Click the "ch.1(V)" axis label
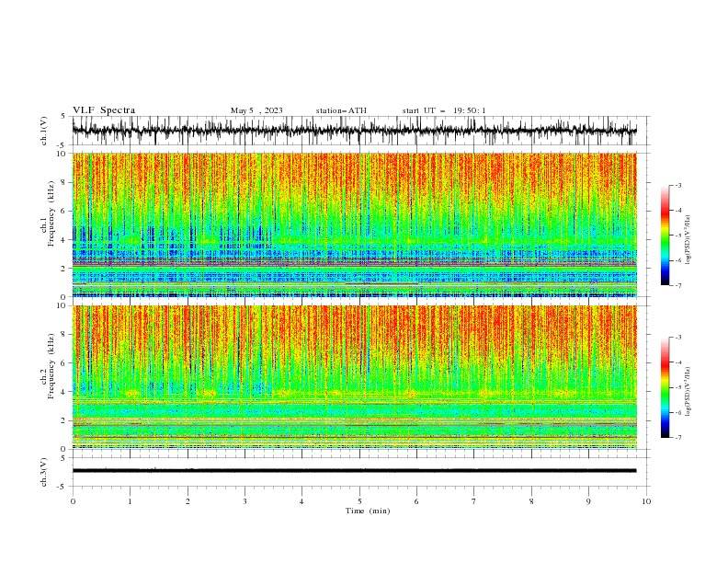The width and height of the screenshot is (728, 563). tap(43, 131)
